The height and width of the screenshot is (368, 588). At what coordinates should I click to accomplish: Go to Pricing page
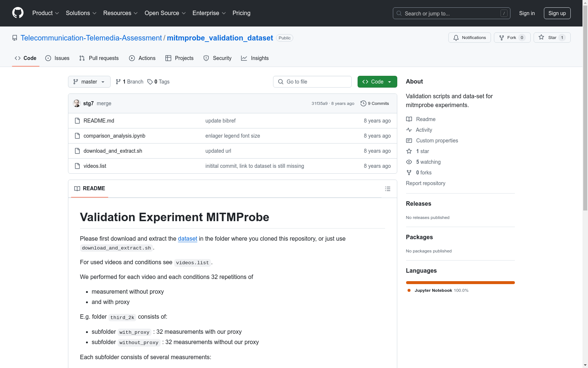pos(241,13)
